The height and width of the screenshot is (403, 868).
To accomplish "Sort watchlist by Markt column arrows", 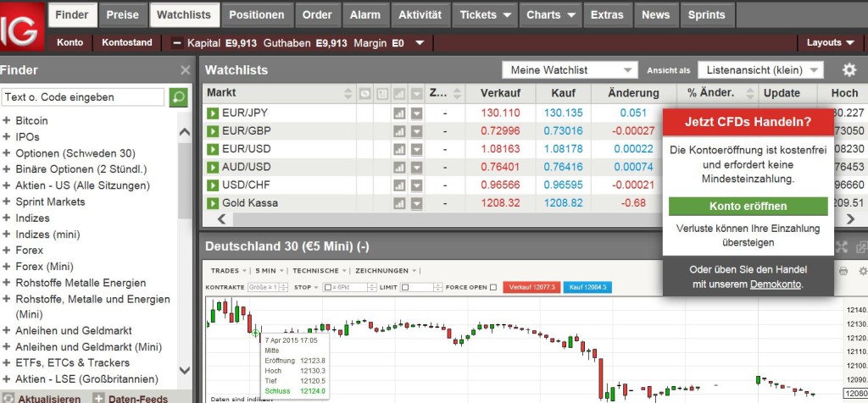I will click(348, 93).
